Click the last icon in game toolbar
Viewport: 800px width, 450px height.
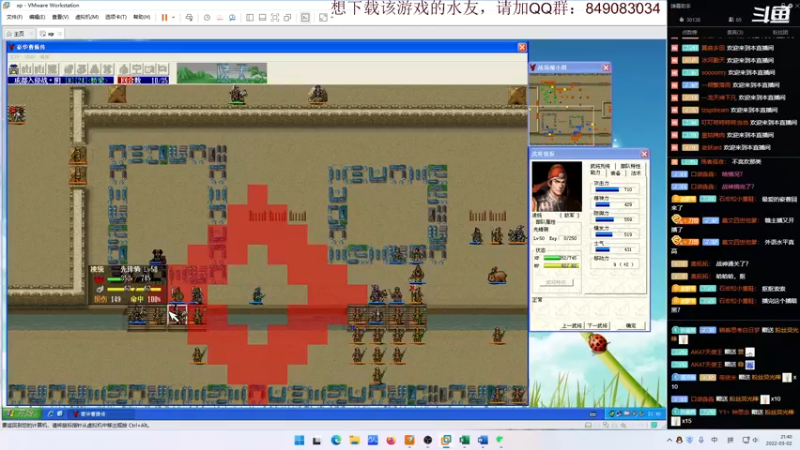click(163, 69)
